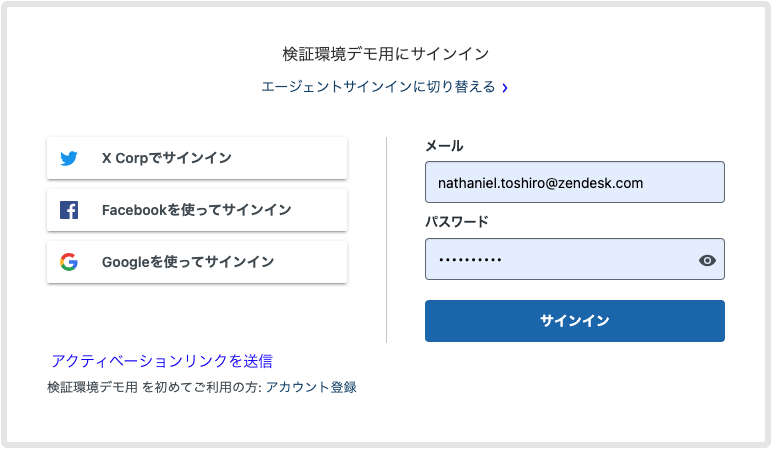Focus the メール email input field
Screen dimensions: 773x449
click(x=574, y=183)
